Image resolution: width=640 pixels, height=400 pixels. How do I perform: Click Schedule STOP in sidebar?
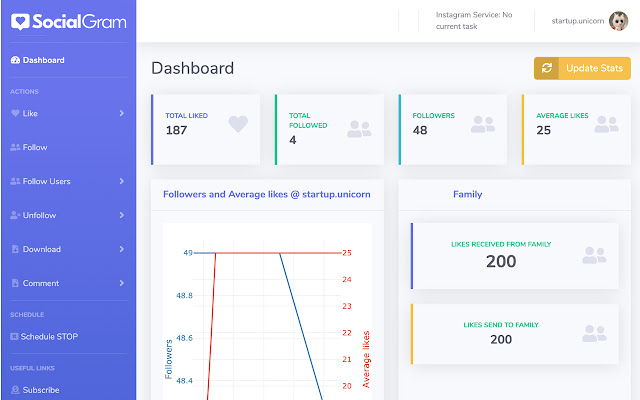(x=49, y=336)
